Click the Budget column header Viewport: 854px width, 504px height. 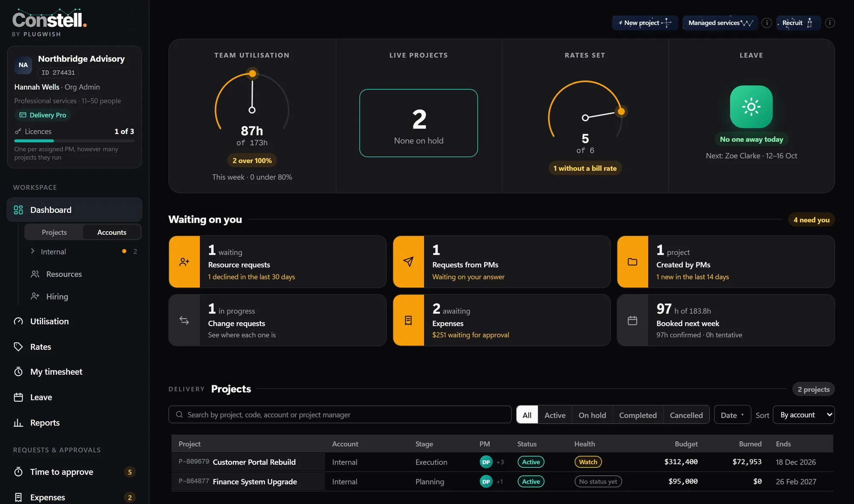tap(686, 444)
